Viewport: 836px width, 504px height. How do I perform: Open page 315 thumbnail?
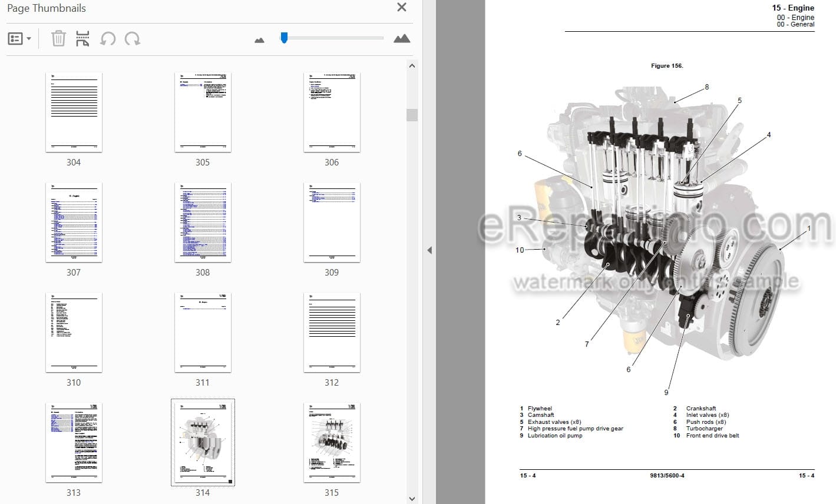(x=332, y=443)
